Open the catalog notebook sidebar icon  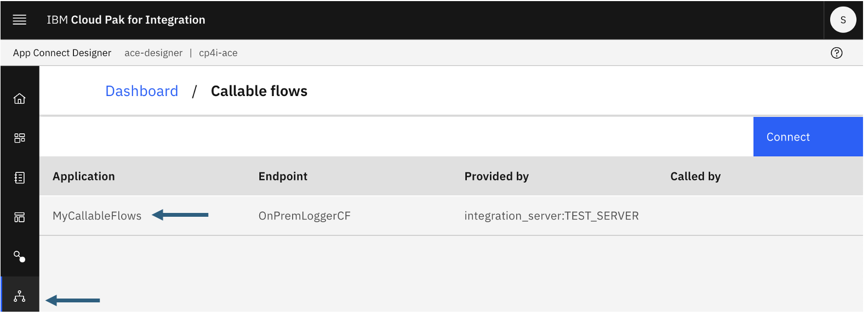point(20,177)
